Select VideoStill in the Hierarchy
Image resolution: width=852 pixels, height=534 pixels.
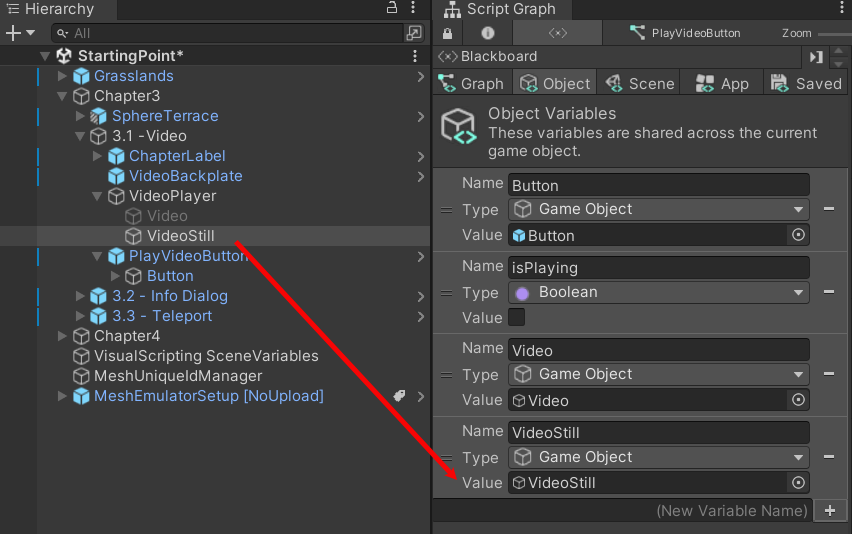[x=180, y=236]
